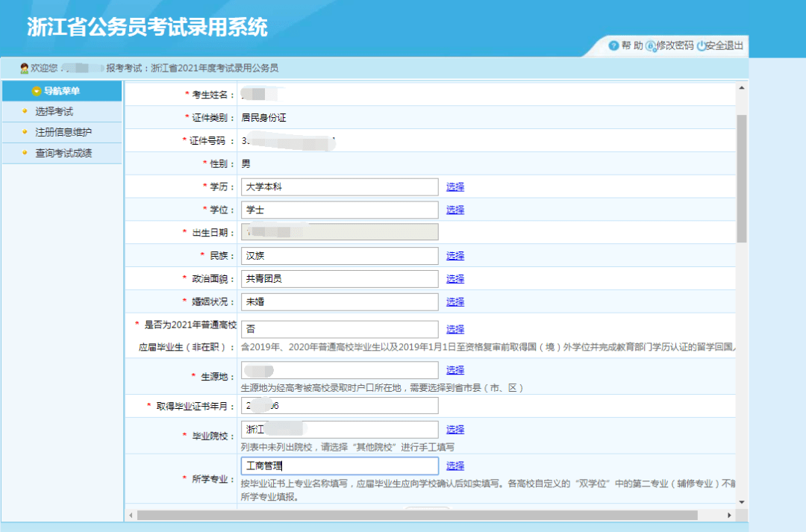Click the 男 value in 性别 row
The image size is (806, 532).
246,163
